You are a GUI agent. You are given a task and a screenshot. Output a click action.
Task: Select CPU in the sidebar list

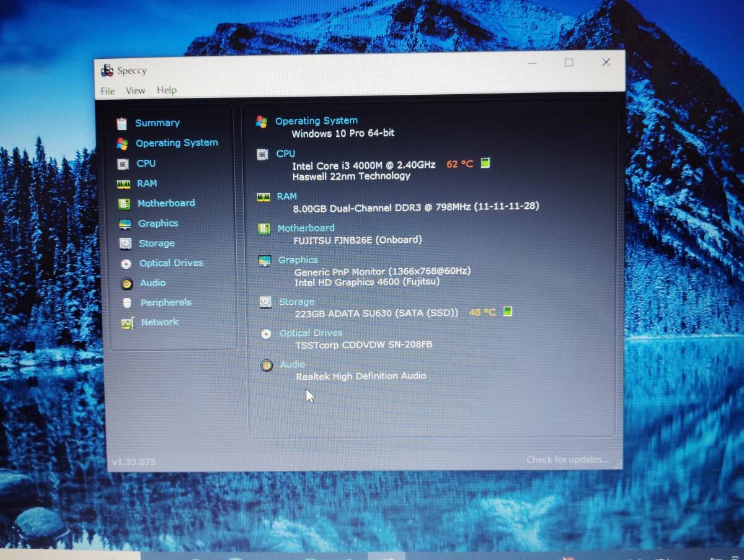[x=146, y=164]
